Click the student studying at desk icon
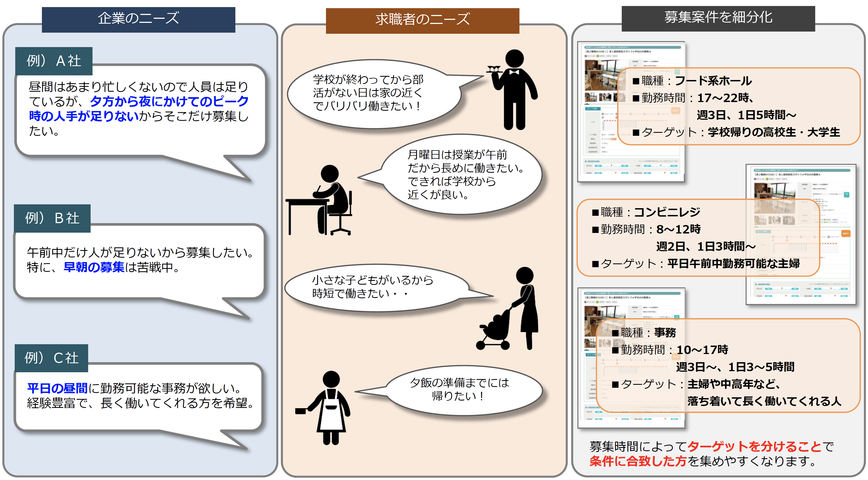Viewport: 868px width, 480px height. point(319,200)
